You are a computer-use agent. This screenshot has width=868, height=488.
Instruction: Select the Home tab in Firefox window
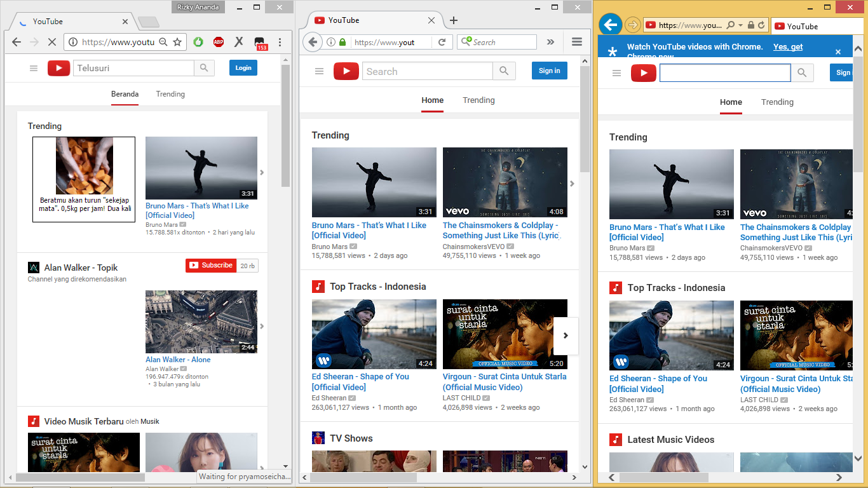(x=433, y=100)
